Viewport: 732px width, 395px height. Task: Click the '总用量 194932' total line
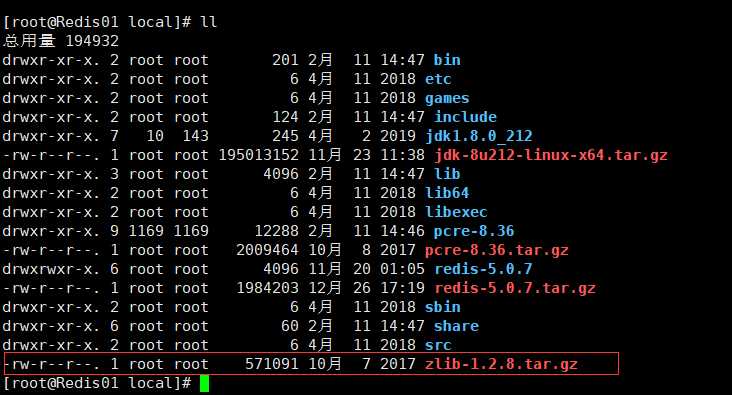[61, 41]
